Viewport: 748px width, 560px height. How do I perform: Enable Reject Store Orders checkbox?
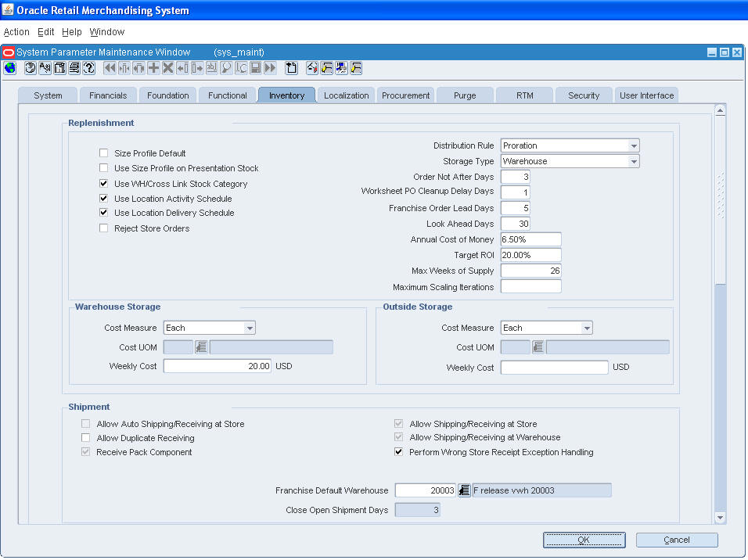[103, 228]
